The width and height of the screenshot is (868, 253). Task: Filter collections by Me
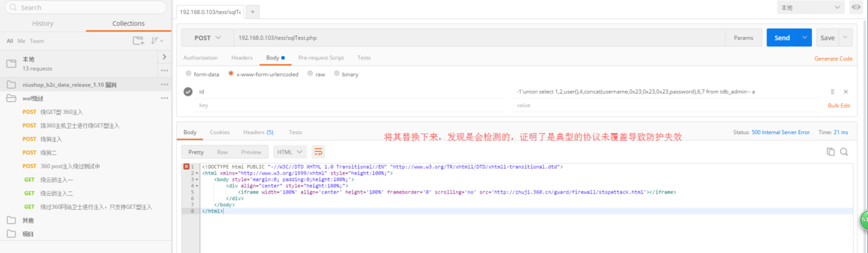pyautogui.click(x=21, y=41)
